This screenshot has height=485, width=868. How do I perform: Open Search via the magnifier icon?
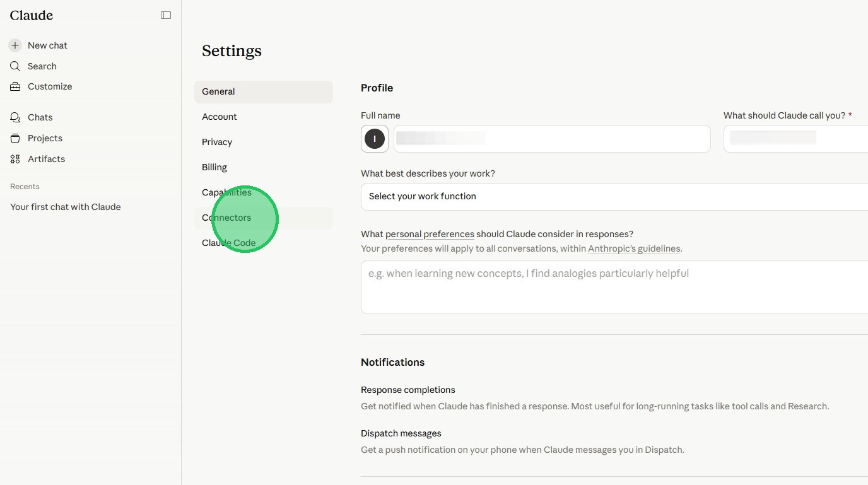(x=15, y=66)
